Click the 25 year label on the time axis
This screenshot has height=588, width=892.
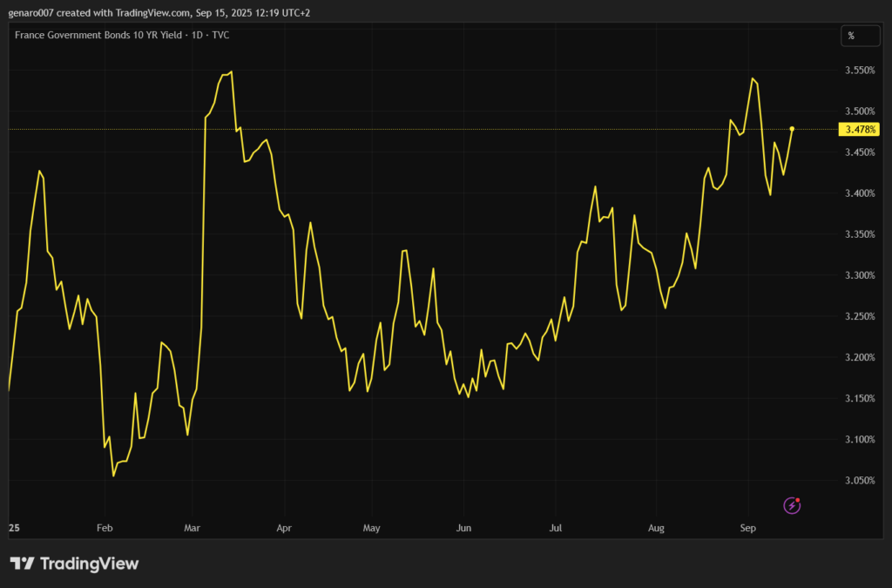pyautogui.click(x=13, y=528)
